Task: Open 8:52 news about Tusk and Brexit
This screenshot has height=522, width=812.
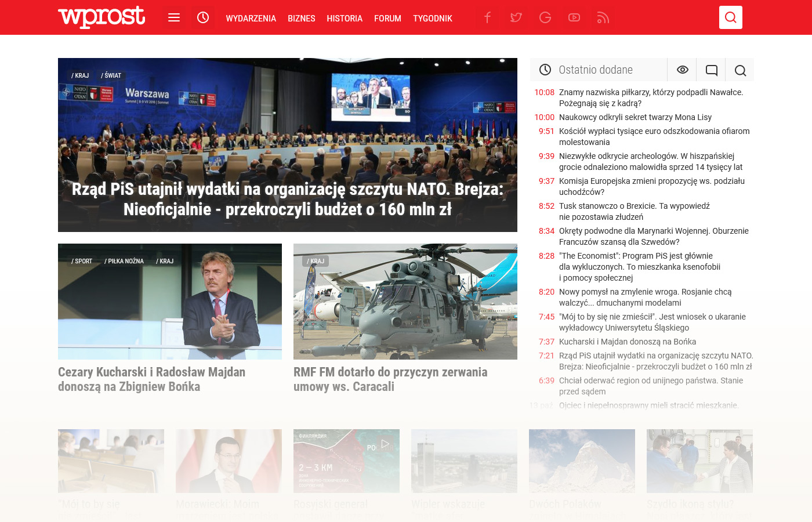Action: coord(635,211)
